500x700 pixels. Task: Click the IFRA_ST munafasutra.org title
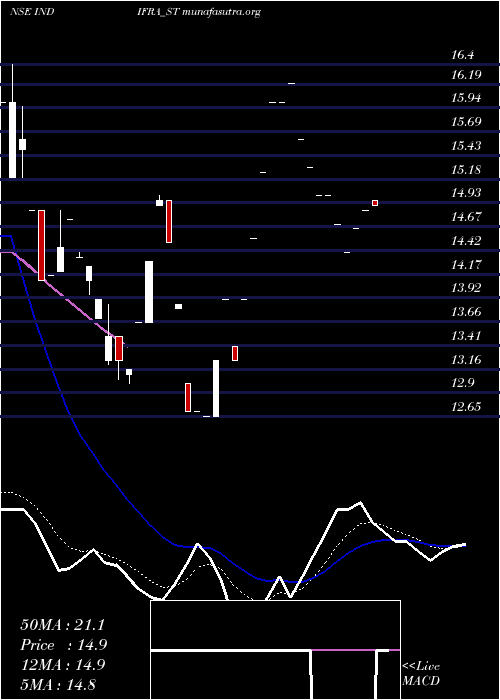pyautogui.click(x=199, y=12)
